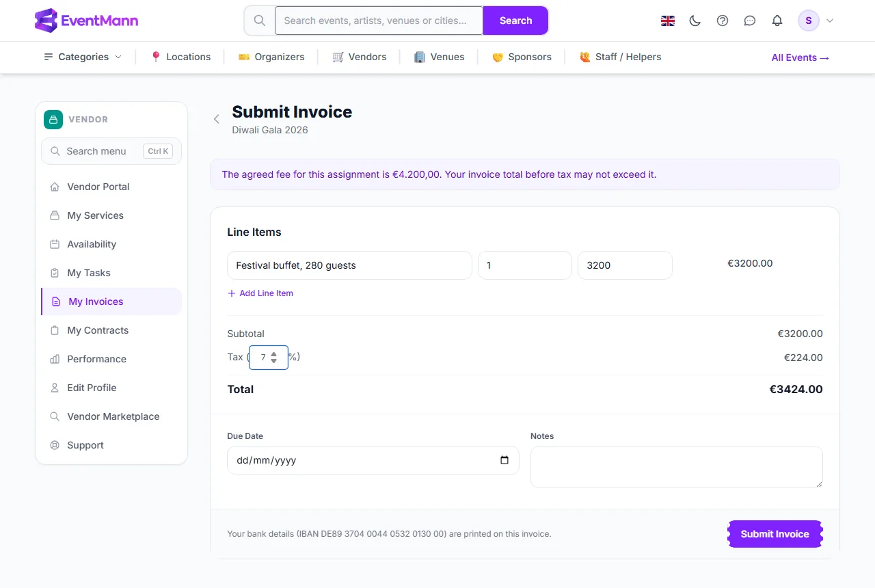Open the Organizers page
The image size is (875, 588).
(x=271, y=57)
